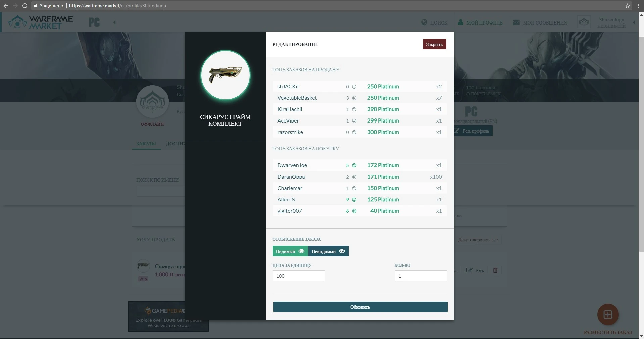Click the Sicarus Prime pistol image
644x339 pixels.
[225, 75]
